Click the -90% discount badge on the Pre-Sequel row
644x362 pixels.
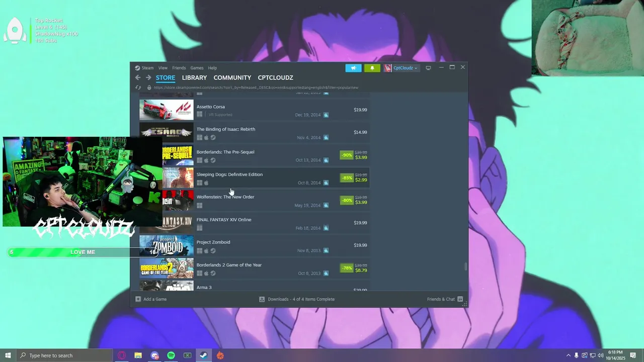pos(347,155)
